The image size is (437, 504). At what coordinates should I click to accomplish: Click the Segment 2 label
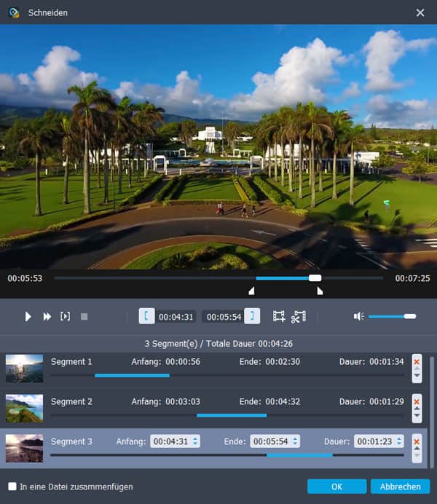pos(71,401)
